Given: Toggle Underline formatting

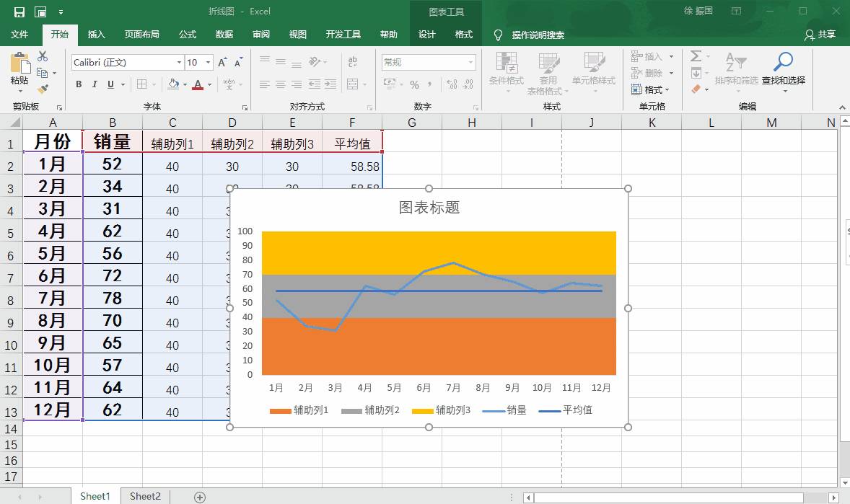Looking at the screenshot, I should click(110, 84).
